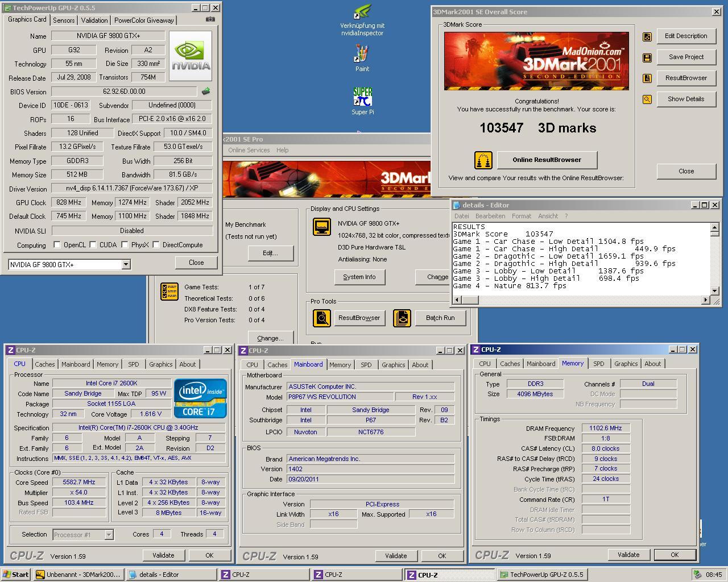Open the Format menu in details Editor

point(522,216)
